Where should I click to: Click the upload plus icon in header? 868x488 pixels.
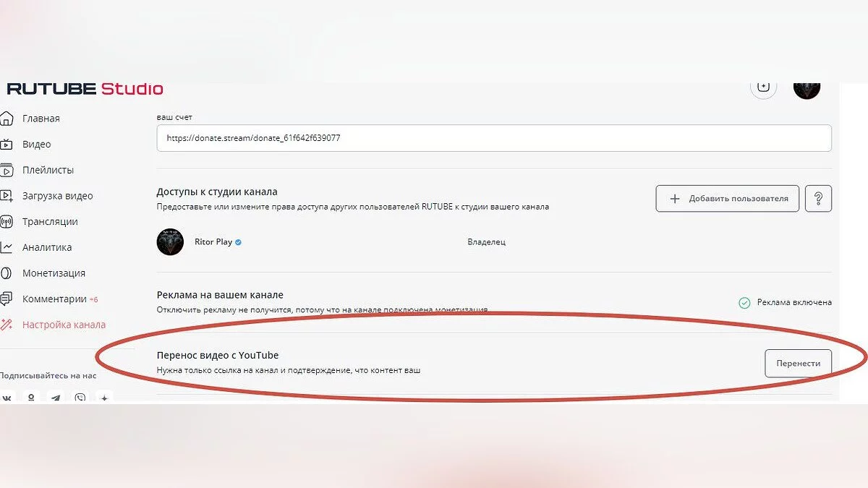[x=763, y=87]
